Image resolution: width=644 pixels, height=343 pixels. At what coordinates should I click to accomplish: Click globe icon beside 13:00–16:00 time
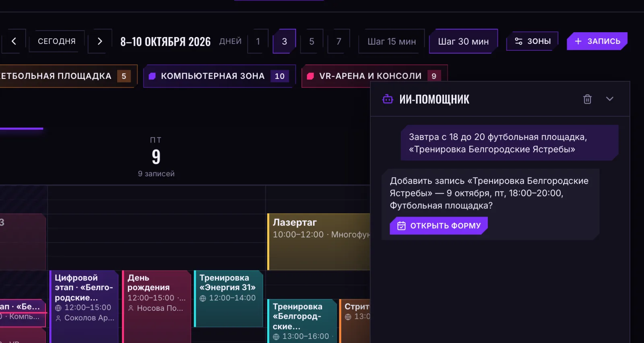pyautogui.click(x=276, y=337)
